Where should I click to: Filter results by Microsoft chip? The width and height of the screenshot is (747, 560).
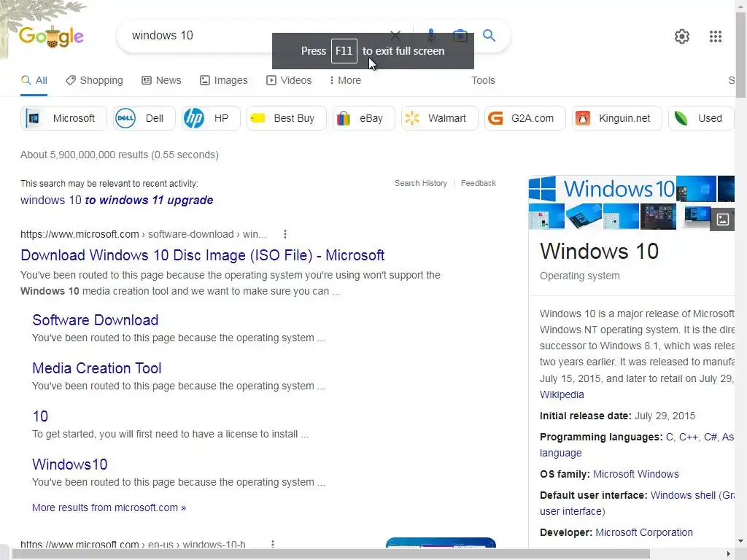(64, 118)
